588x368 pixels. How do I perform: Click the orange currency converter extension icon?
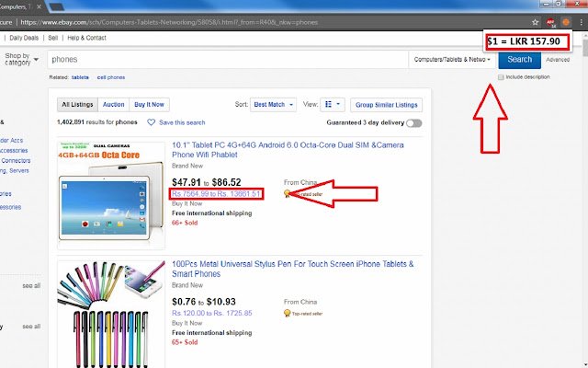pyautogui.click(x=566, y=22)
